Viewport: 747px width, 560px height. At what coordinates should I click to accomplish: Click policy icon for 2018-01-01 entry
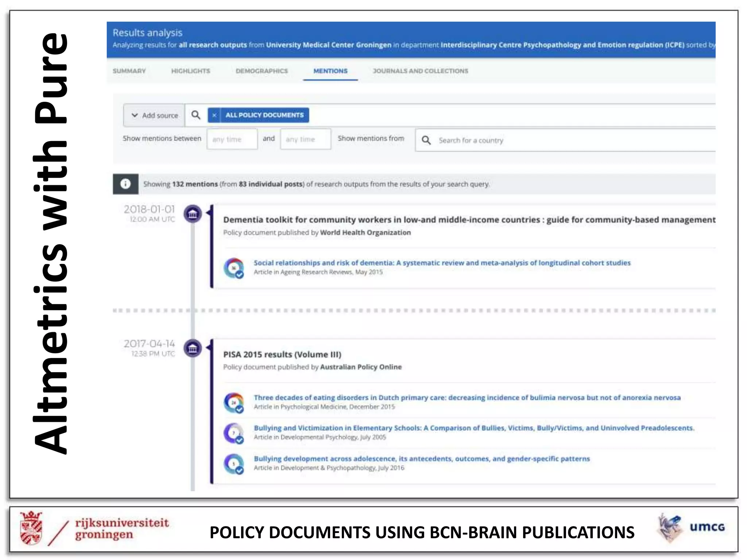[193, 214]
